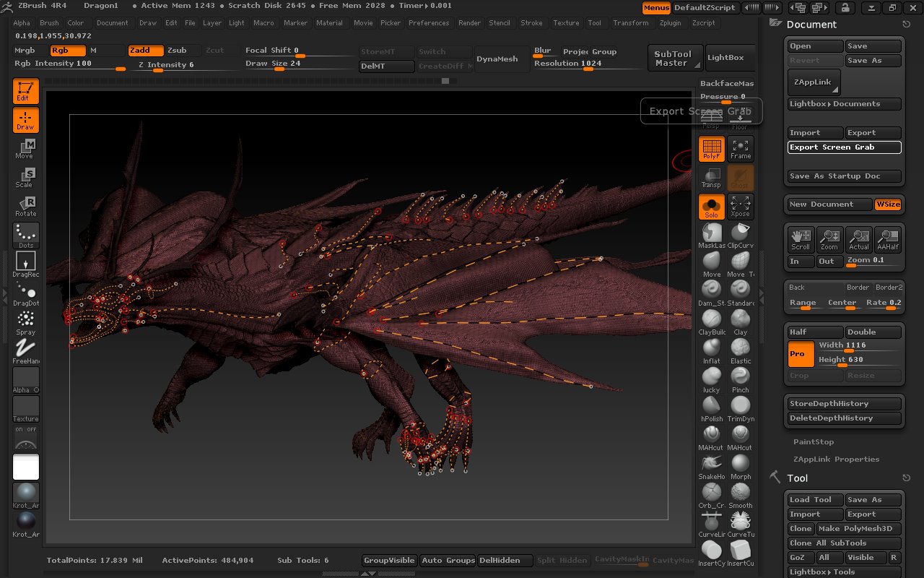Viewport: 924px width, 578px height.
Task: Switch to the Scale mode icon
Action: tap(25, 178)
